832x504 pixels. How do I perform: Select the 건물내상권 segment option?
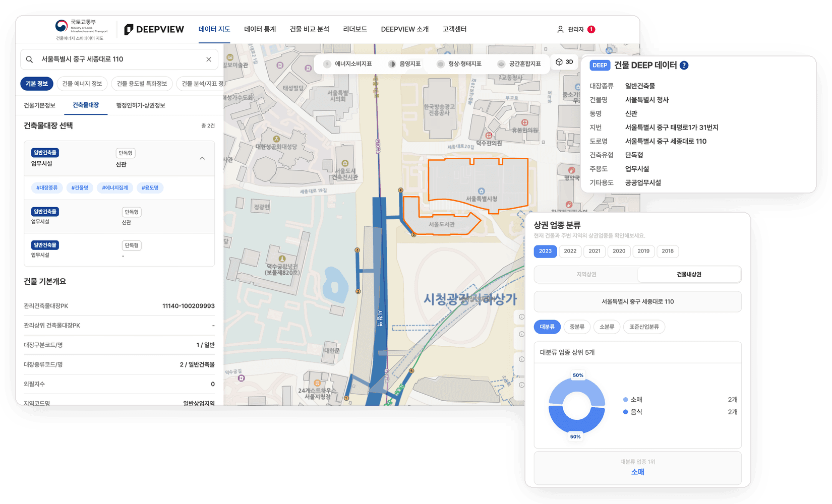689,274
